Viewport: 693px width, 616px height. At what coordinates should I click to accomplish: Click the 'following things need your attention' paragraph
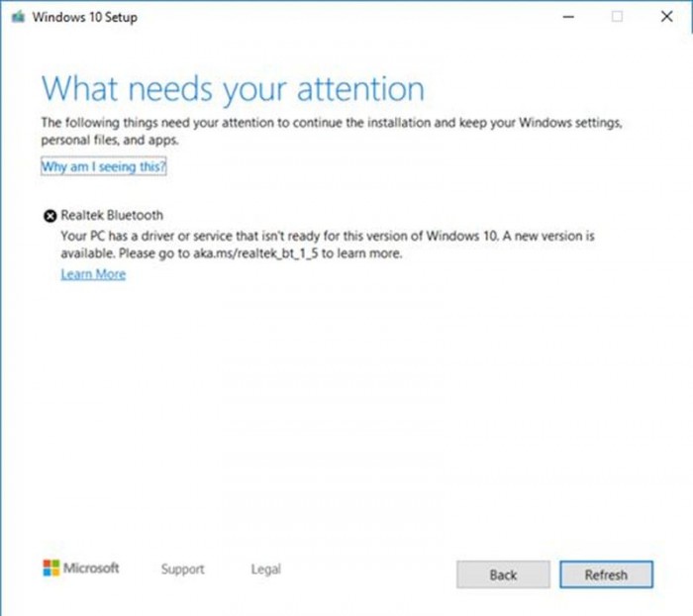[329, 123]
